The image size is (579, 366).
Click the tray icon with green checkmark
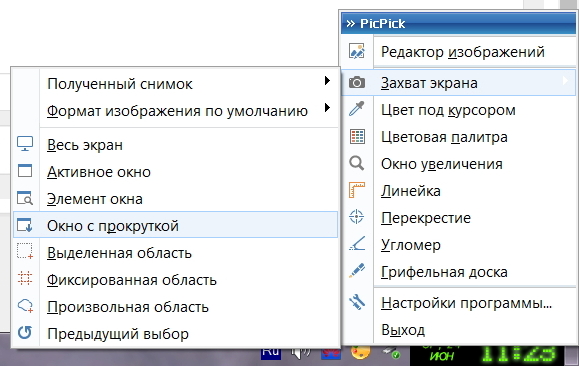point(391,353)
